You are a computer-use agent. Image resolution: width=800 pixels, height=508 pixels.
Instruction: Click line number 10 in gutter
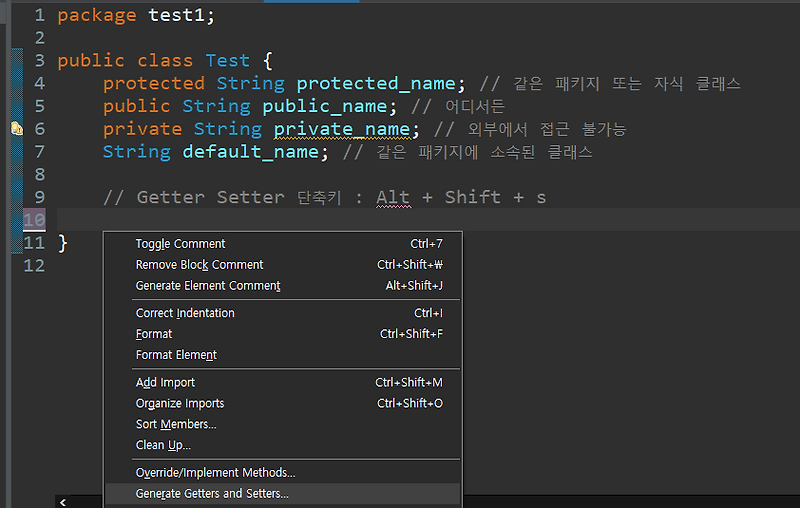34,220
